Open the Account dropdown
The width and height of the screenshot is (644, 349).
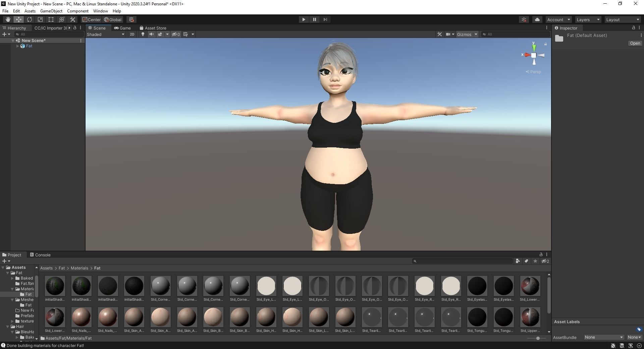tap(558, 19)
